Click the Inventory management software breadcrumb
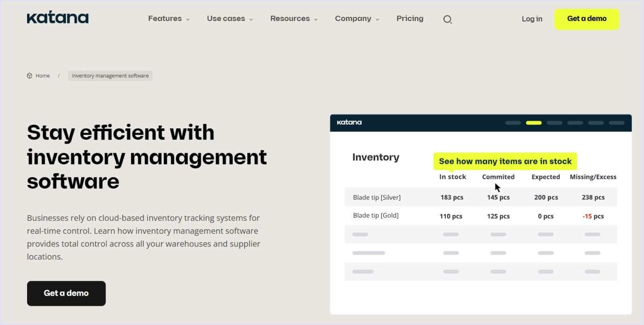 pyautogui.click(x=110, y=76)
